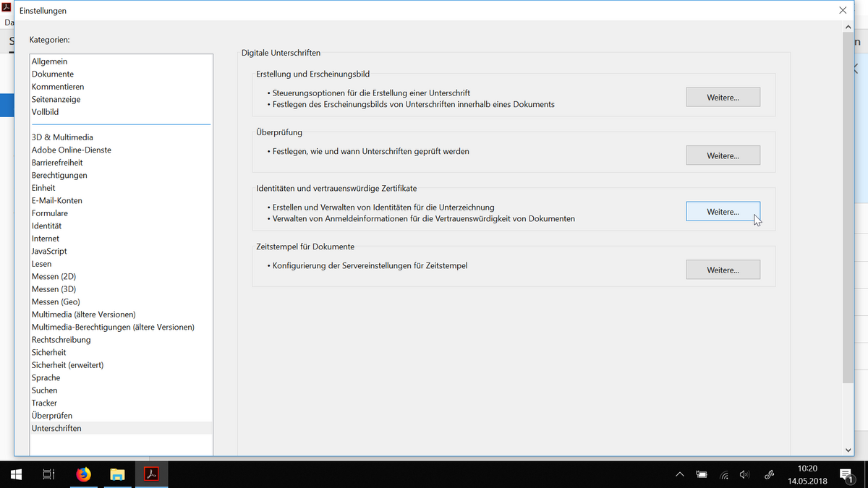Open Task View in the taskbar
Viewport: 868px width, 488px height.
[x=48, y=474]
